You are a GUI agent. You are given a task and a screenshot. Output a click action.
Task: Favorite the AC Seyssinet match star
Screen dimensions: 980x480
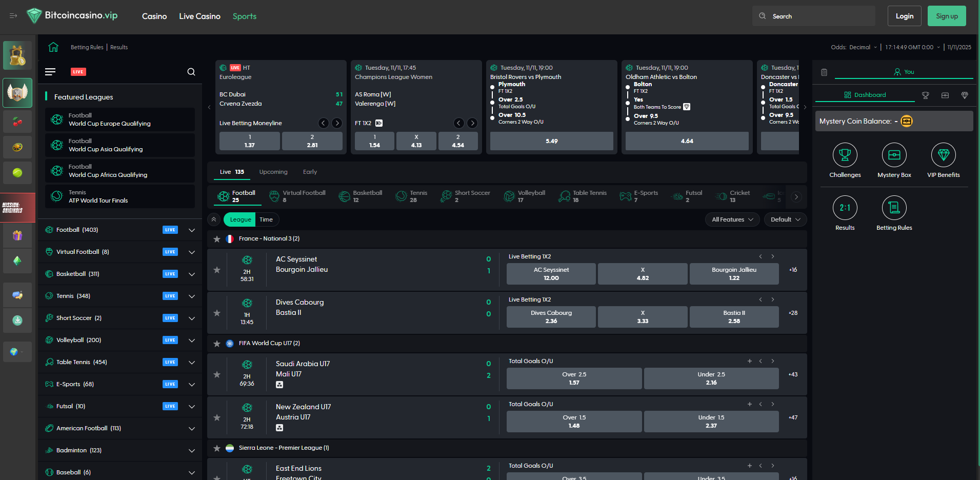coord(217,270)
